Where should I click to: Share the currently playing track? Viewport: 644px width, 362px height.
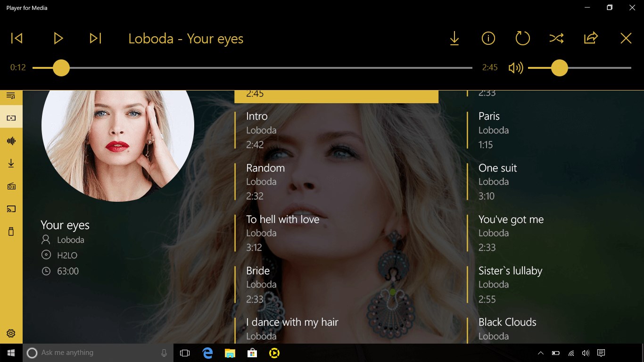point(591,38)
